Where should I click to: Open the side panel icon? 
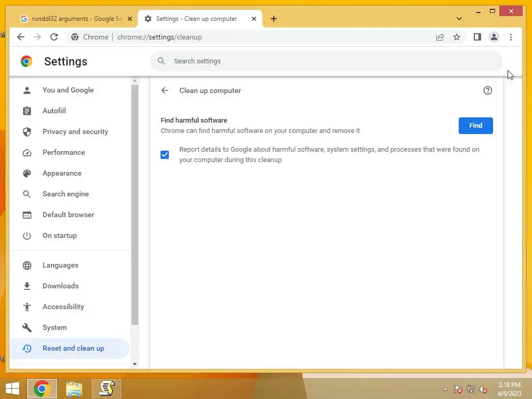pos(477,37)
